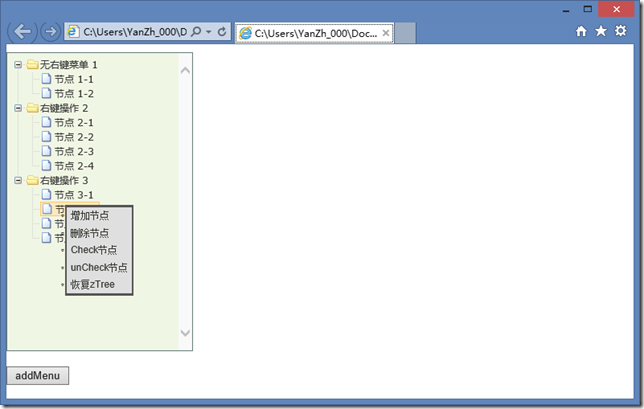Select tree node 节点 1-2
644x409 pixels.
(x=74, y=94)
